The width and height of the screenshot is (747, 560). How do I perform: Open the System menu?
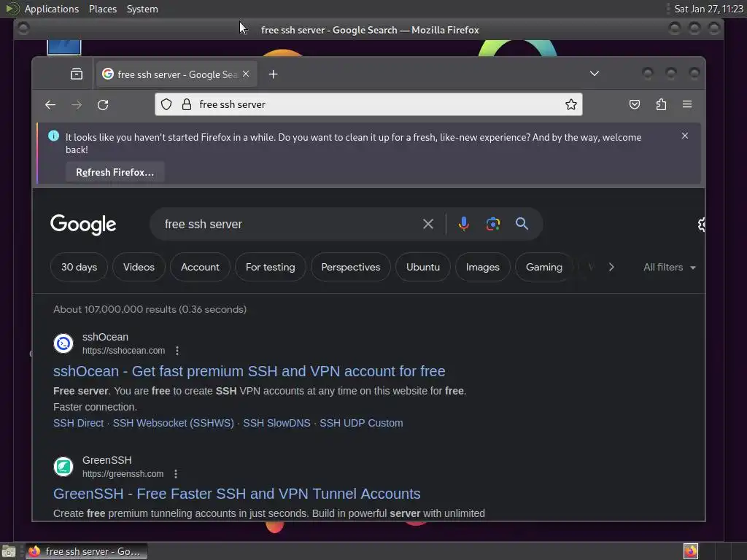[142, 9]
